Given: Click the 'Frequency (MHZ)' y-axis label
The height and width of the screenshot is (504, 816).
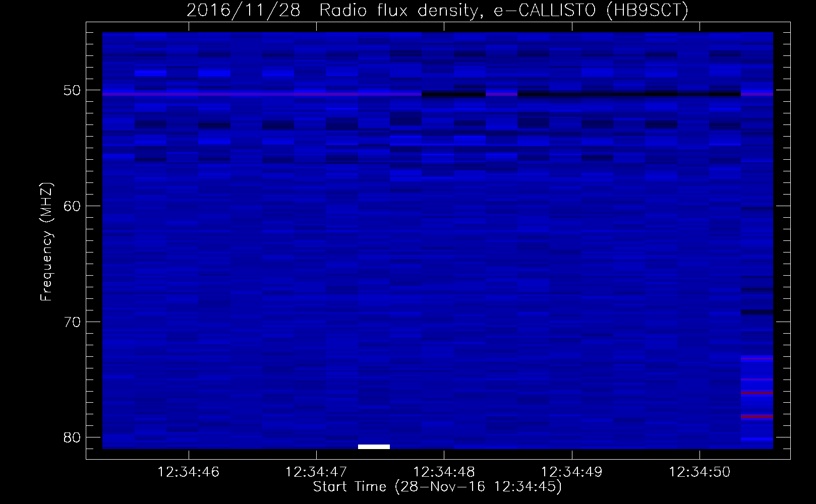Looking at the screenshot, I should tap(46, 242).
